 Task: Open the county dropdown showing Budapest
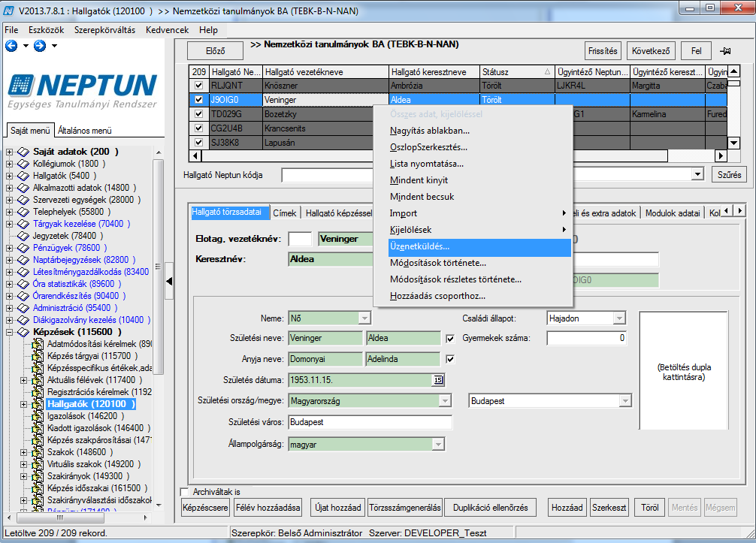(x=625, y=401)
